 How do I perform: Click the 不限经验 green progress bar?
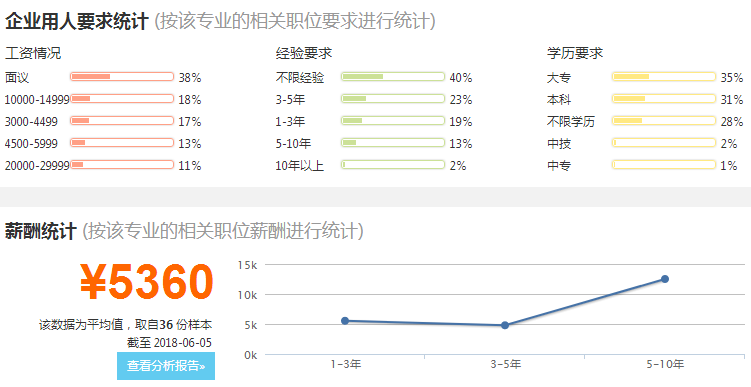click(393, 77)
